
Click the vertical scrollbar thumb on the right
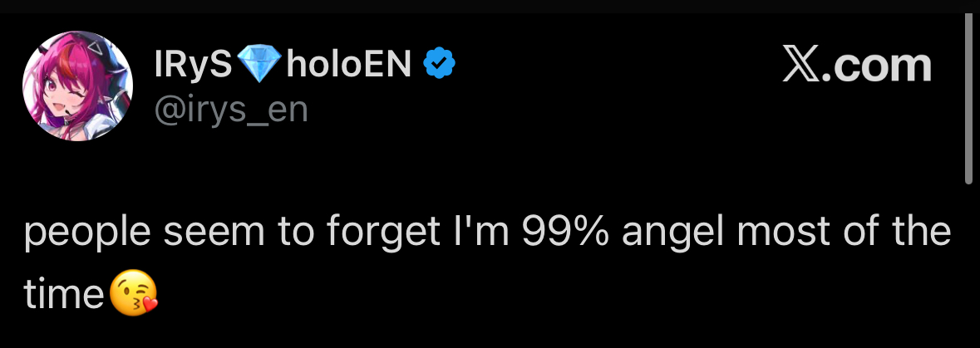[968, 100]
